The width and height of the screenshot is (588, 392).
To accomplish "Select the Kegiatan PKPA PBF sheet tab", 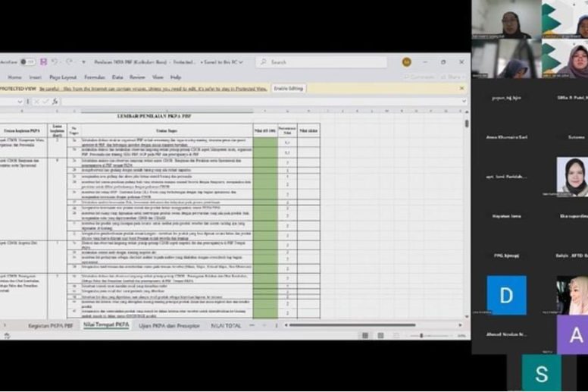I will tap(50, 325).
